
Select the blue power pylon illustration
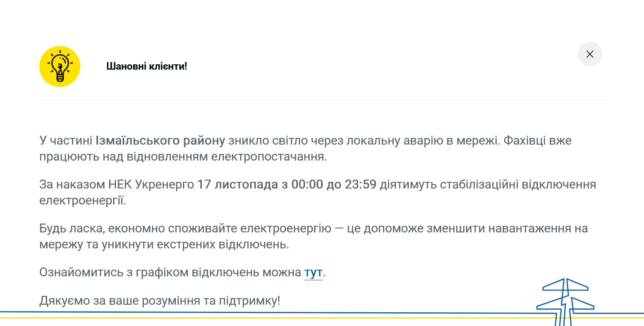pos(564,297)
